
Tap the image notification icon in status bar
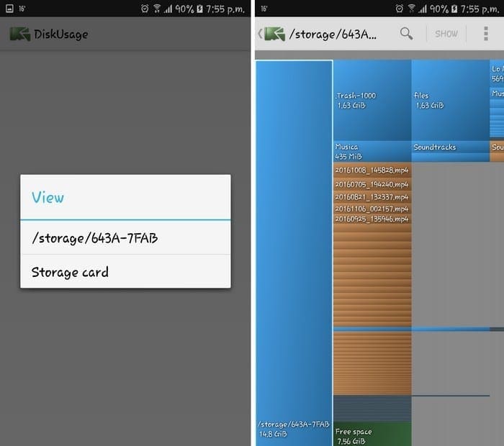9,9
